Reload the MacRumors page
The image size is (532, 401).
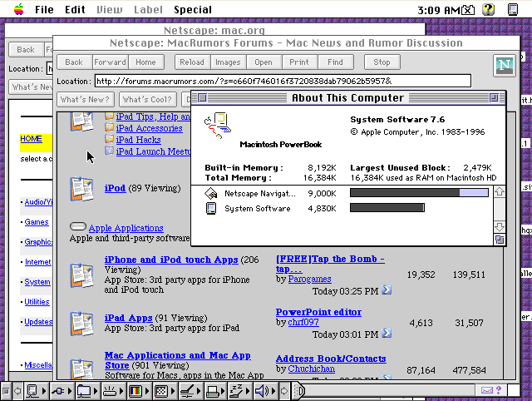click(x=192, y=62)
